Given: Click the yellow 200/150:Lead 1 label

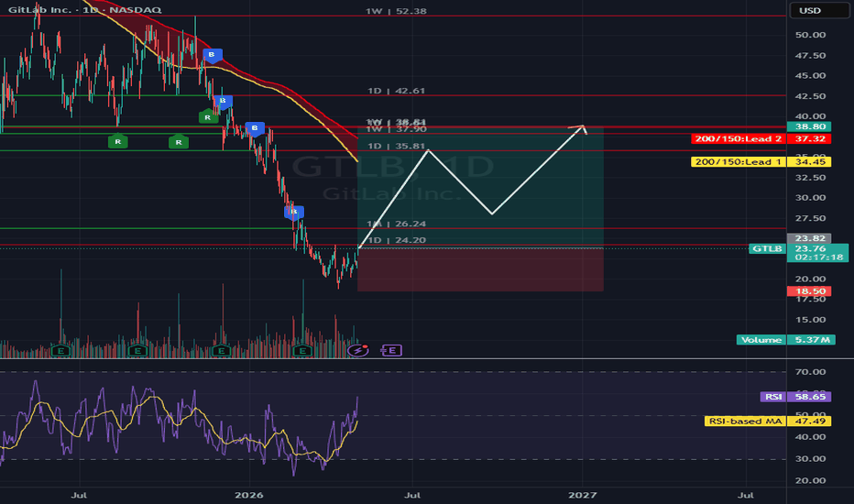Looking at the screenshot, I should point(761,162).
